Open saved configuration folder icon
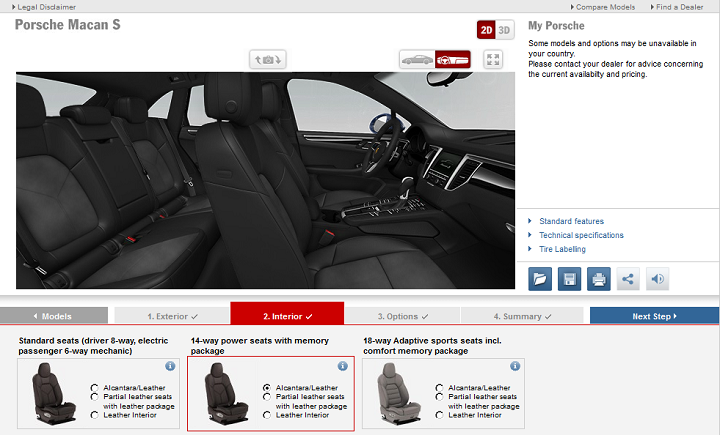Screen dimensions: 720x435 540,279
